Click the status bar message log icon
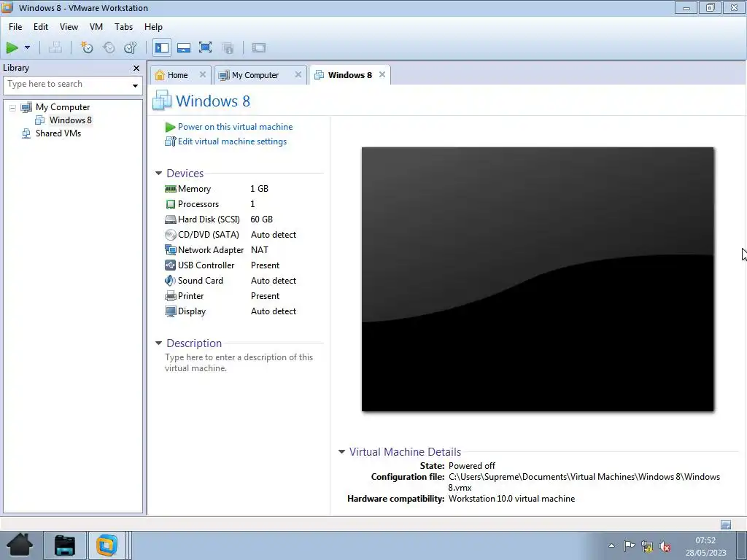Viewport: 747px width, 560px height. click(726, 525)
